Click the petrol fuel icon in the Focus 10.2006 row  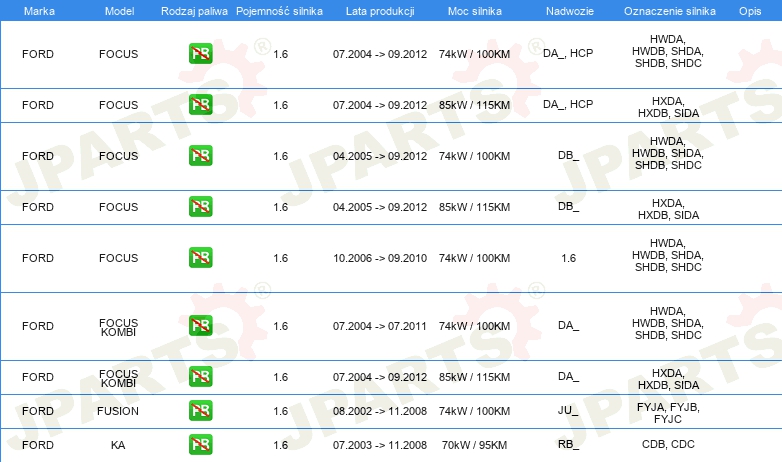click(200, 257)
